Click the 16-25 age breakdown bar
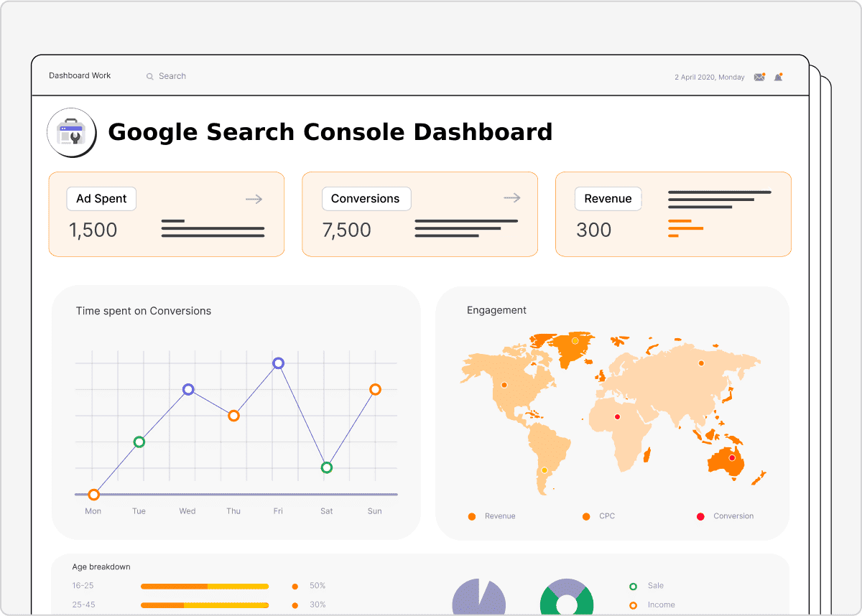This screenshot has height=616, width=862. 205,587
